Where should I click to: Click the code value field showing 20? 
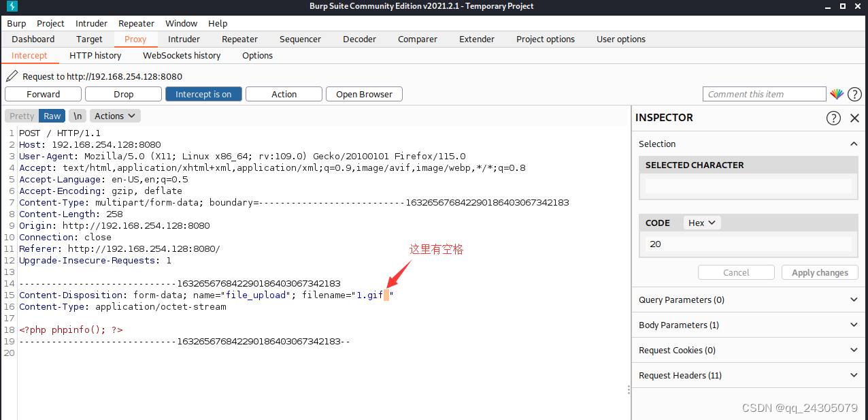pos(748,244)
